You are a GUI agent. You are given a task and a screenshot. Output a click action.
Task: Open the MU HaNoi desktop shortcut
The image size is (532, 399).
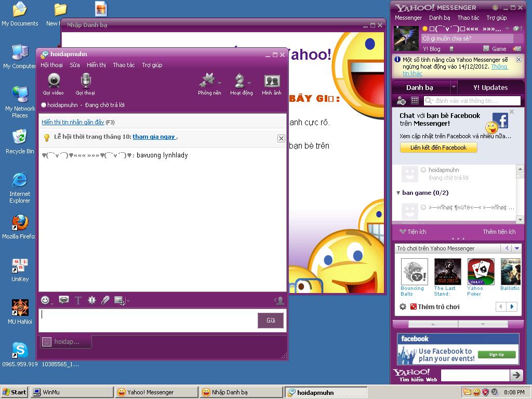click(20, 308)
